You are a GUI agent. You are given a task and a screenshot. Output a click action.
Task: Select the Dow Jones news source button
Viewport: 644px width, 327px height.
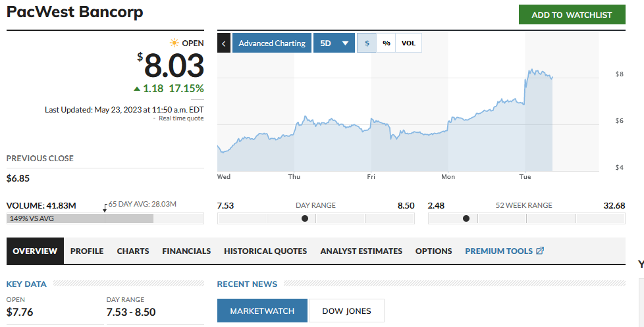[x=346, y=311]
